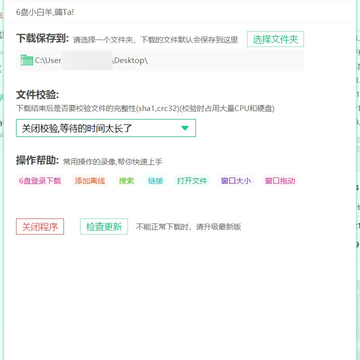Click the 选择文件夹 button
The image size is (360, 360).
pyautogui.click(x=275, y=39)
